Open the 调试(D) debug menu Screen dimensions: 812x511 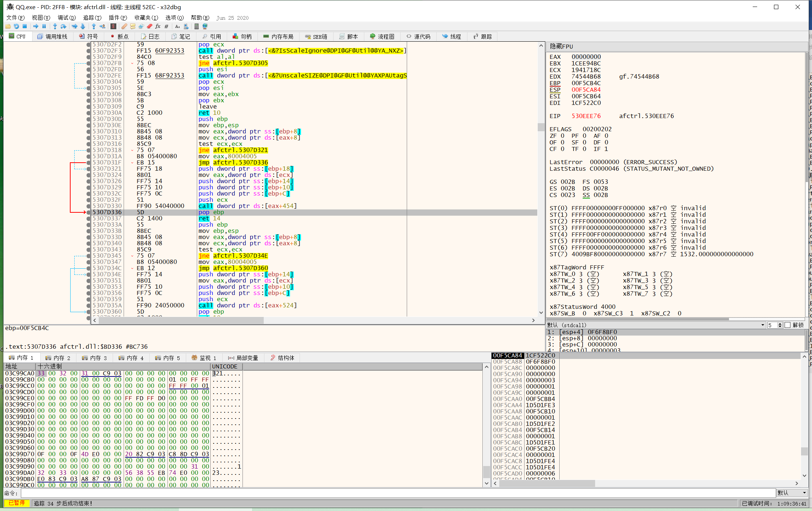click(x=66, y=18)
